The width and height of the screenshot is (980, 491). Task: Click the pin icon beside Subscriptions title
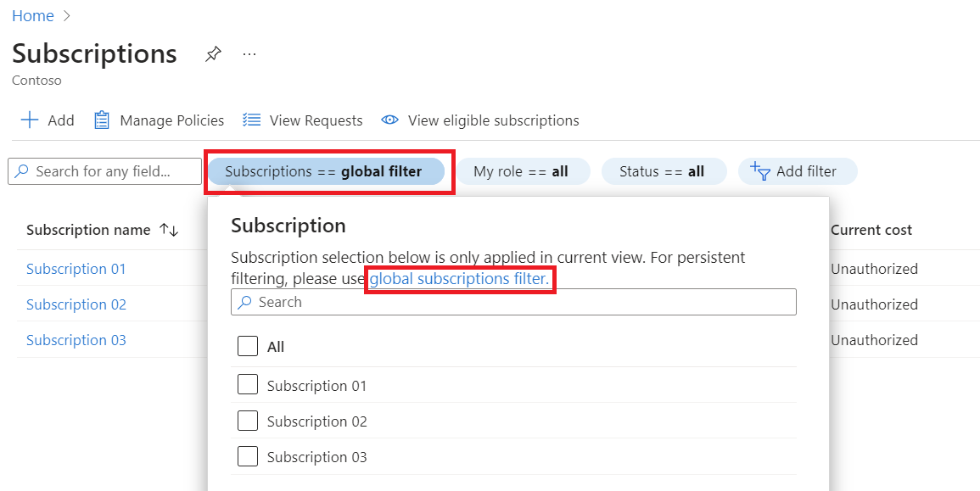coord(213,54)
